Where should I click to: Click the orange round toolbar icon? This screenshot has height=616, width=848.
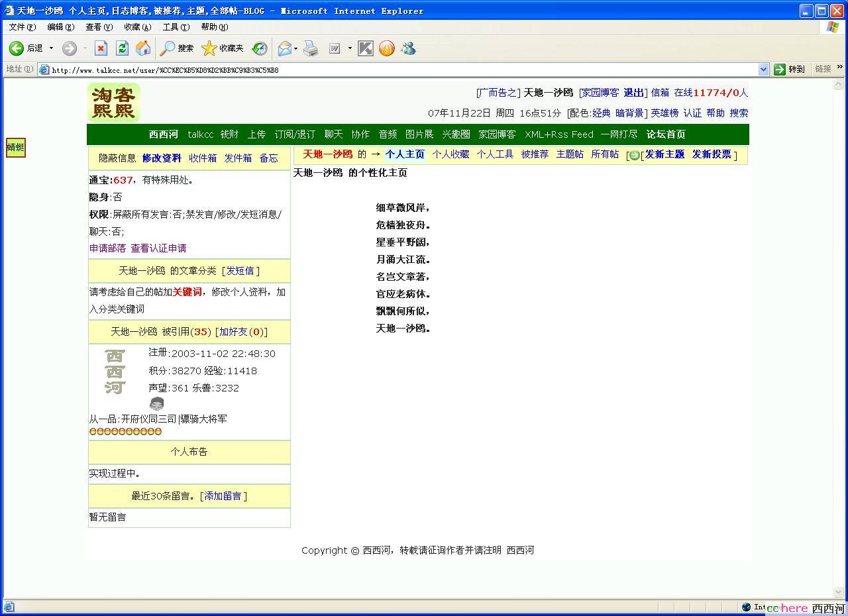[x=387, y=48]
